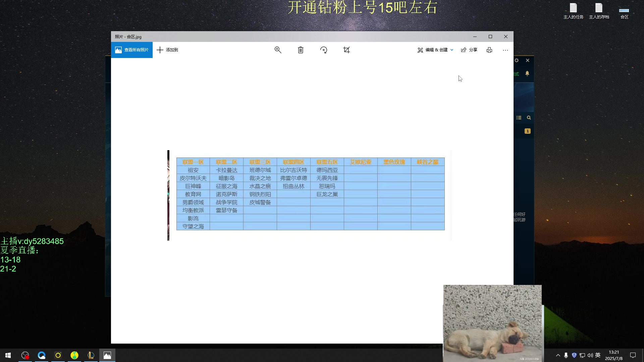644x362 pixels.
Task: Click the 联盟二区 header cell
Action: pos(227,162)
